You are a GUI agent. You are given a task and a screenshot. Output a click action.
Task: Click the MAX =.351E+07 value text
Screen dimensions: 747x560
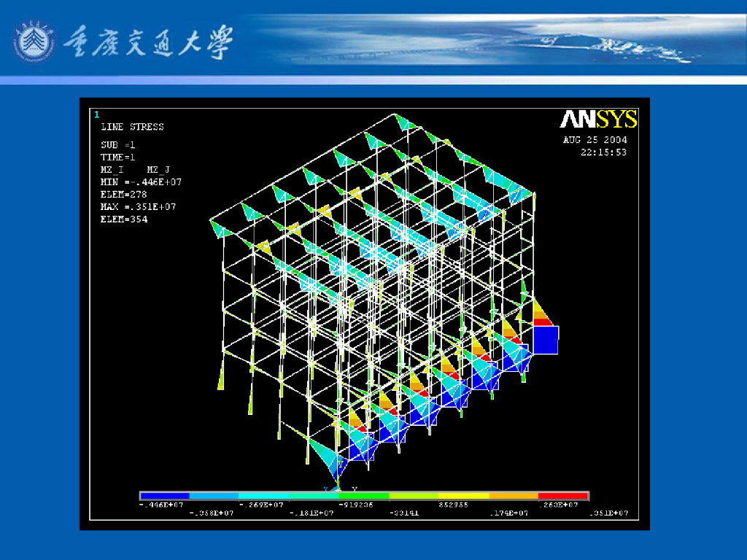point(138,206)
